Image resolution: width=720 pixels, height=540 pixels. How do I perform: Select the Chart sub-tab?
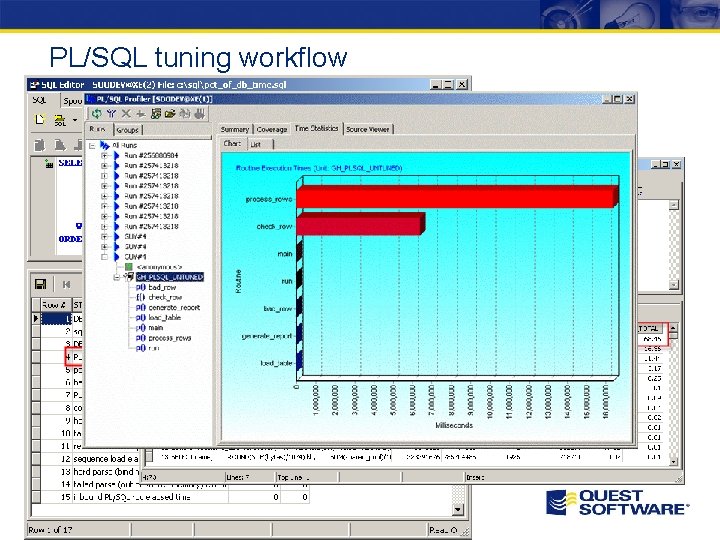point(232,143)
